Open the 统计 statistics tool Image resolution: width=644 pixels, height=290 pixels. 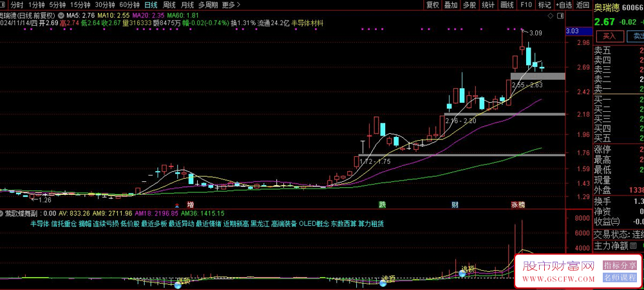(488, 5)
